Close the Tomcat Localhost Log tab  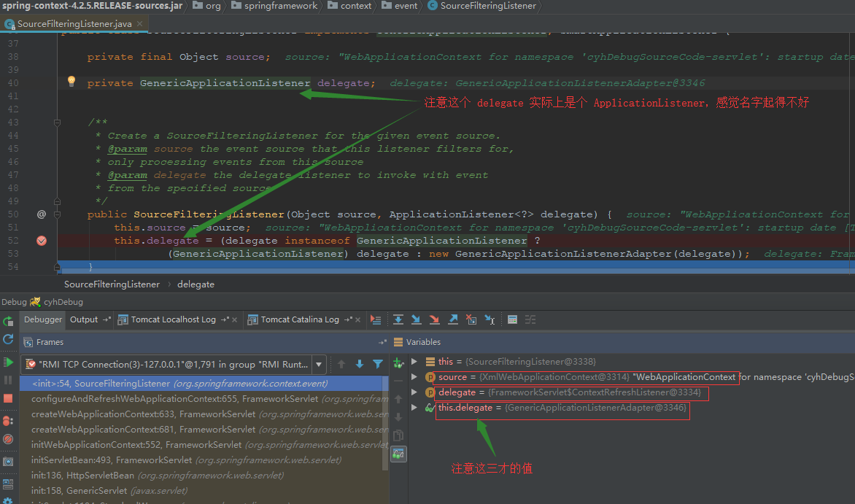[x=234, y=320]
